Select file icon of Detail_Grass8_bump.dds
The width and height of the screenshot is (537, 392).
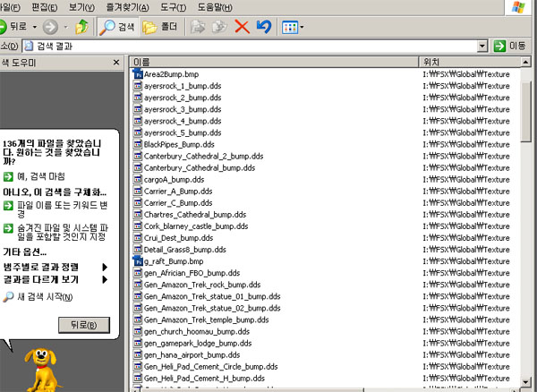point(138,249)
